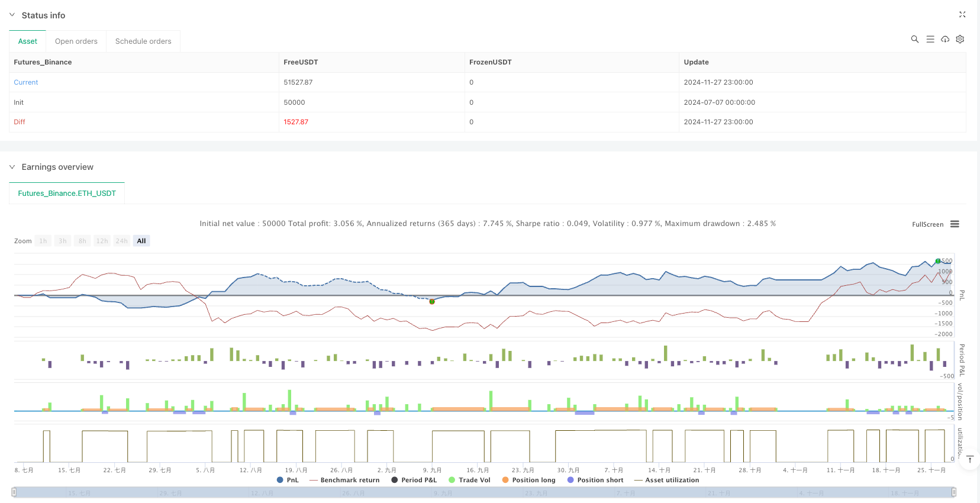
Task: Click the scroll-to-top arrow button
Action: click(969, 460)
